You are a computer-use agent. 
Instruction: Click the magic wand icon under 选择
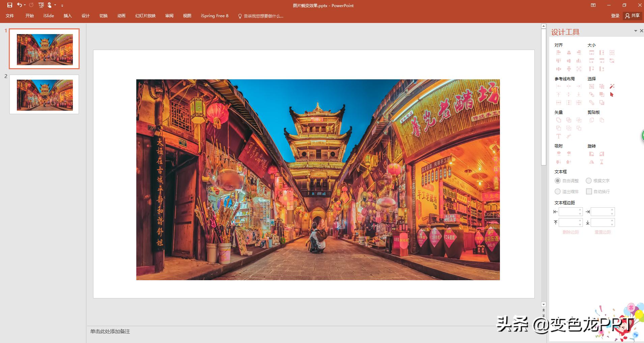tap(612, 86)
